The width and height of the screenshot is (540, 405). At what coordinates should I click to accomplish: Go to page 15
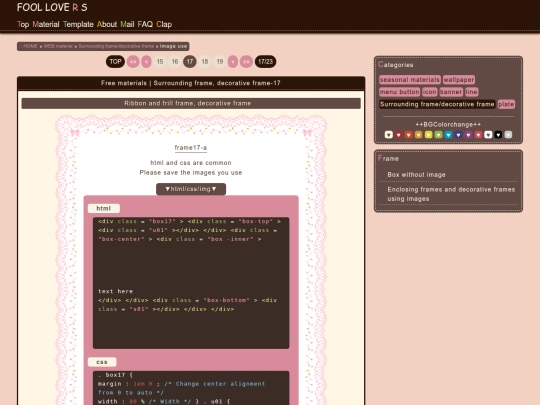pos(160,62)
